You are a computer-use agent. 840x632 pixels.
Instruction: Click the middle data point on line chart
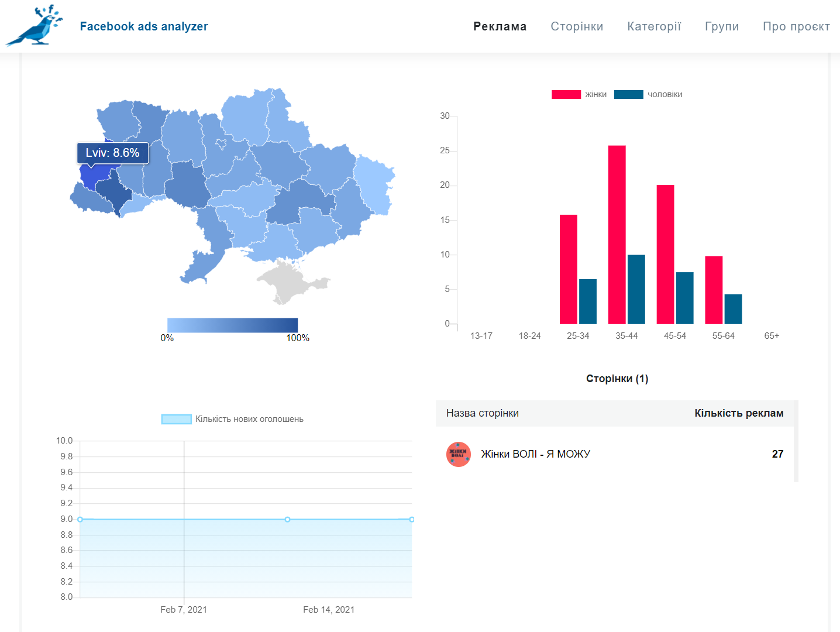click(287, 520)
